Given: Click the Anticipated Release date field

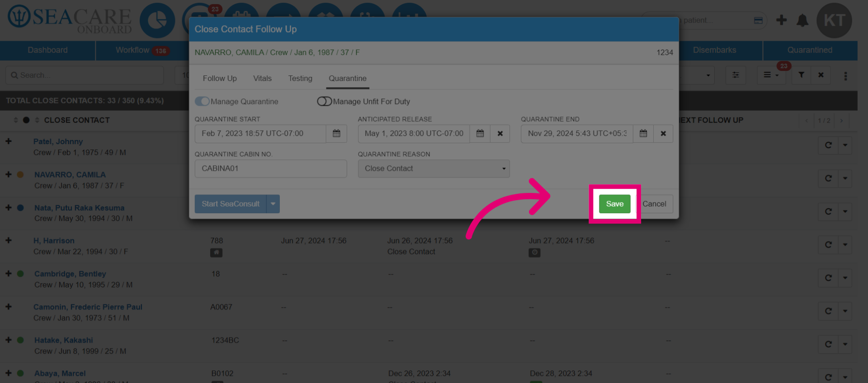Looking at the screenshot, I should coord(414,133).
